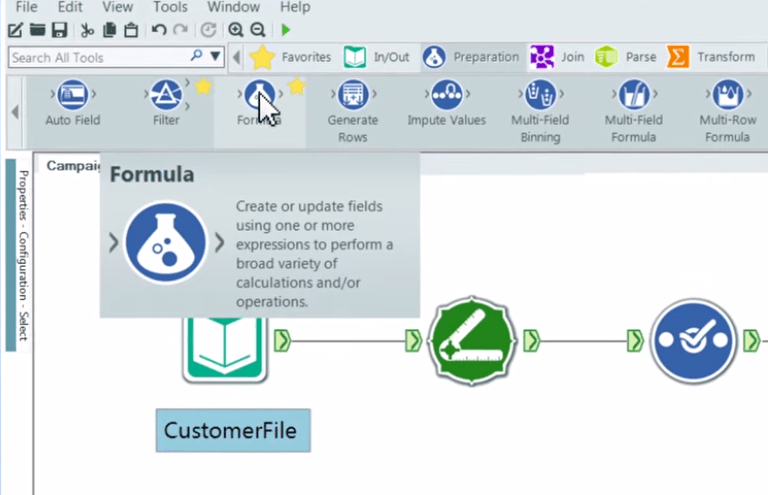Click the Run Workflow green play button
The height and width of the screenshot is (495, 768).
tap(286, 30)
